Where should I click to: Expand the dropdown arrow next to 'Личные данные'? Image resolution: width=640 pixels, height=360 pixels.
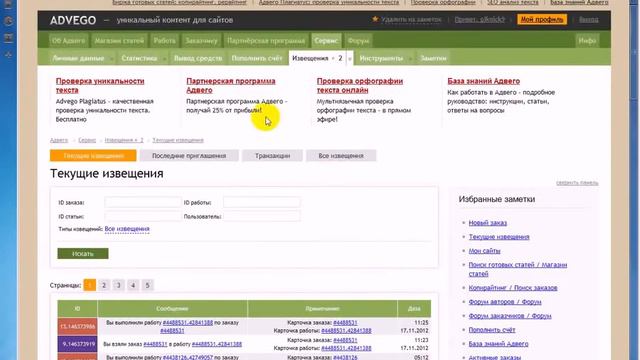pyautogui.click(x=111, y=59)
